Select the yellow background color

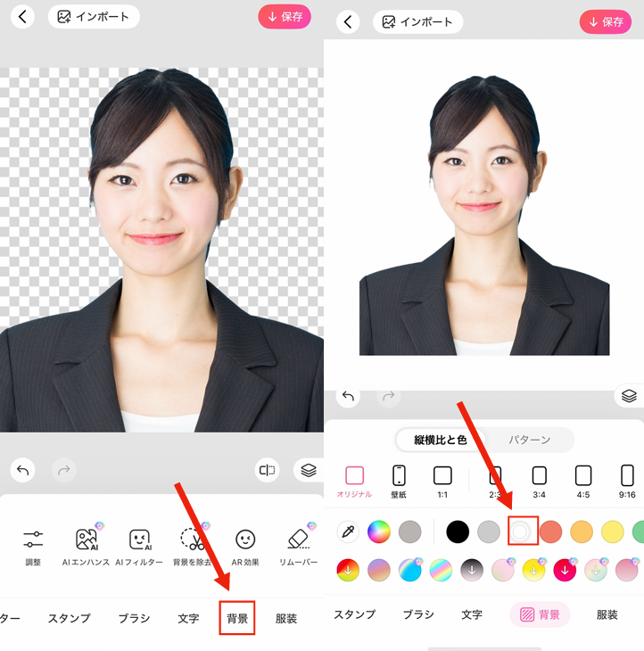[613, 532]
